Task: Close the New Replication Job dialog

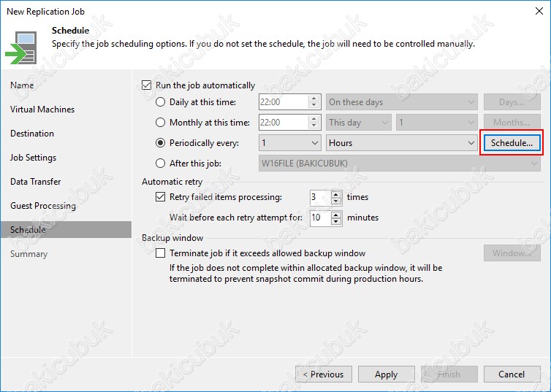Action: pos(539,11)
